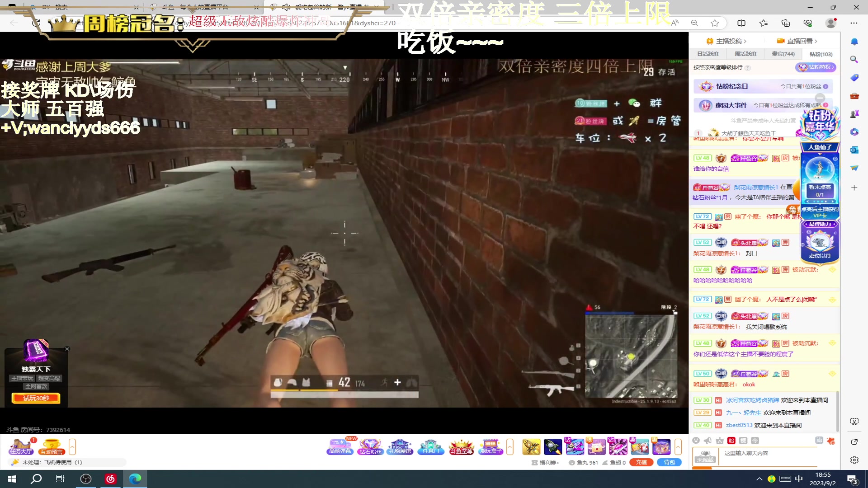Collapse the 钻粉嘉年华 floating widget
The image size is (868, 488).
(820, 98)
